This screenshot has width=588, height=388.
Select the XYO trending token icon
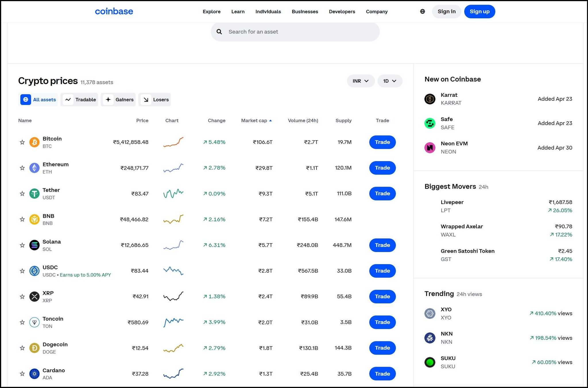tap(430, 313)
